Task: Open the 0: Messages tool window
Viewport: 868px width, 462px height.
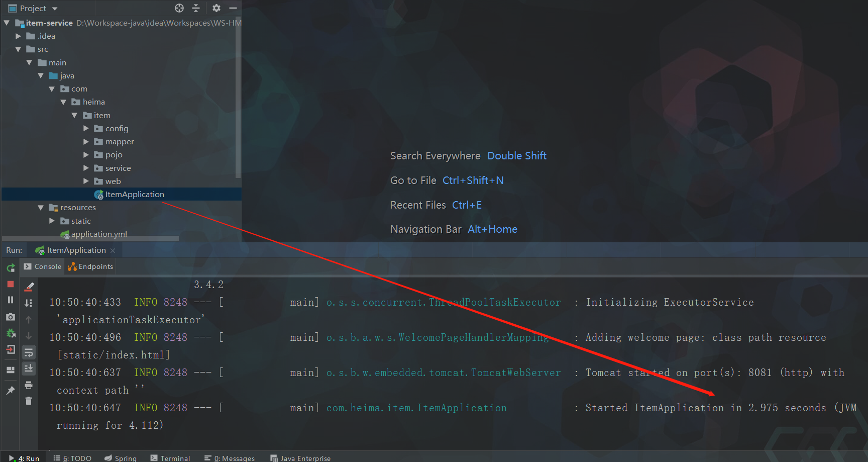Action: coord(230,458)
